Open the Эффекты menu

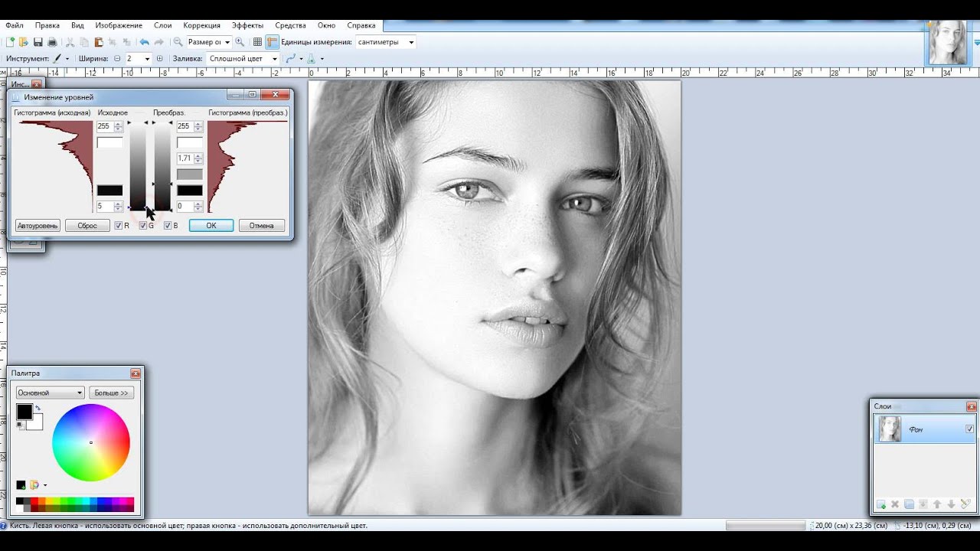(x=247, y=25)
